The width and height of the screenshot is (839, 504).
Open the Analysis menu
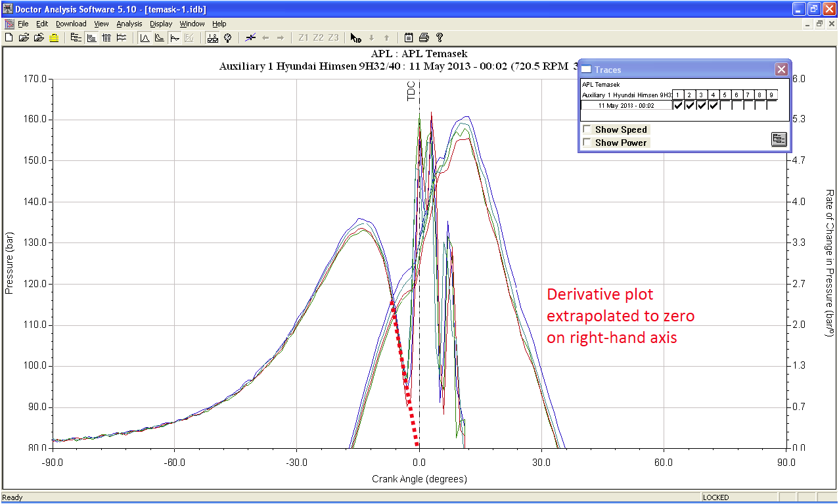point(129,24)
